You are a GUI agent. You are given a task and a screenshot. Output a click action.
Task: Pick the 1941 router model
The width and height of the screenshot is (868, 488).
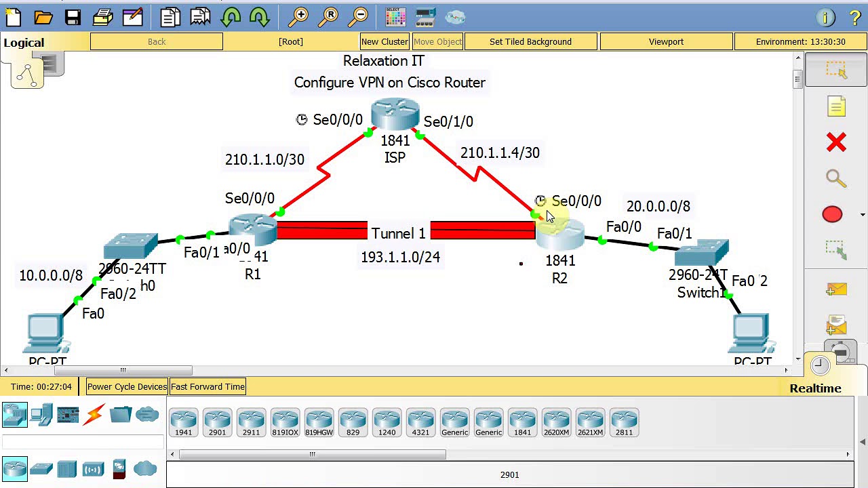coord(183,422)
